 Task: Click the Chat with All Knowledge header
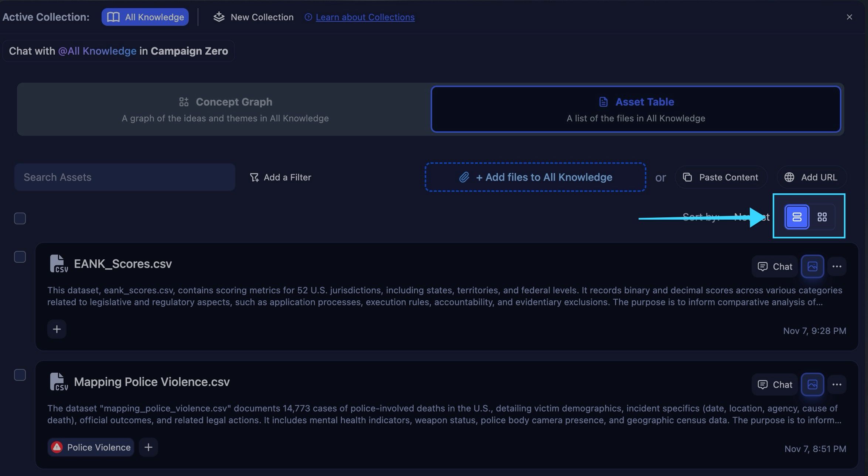coord(118,51)
